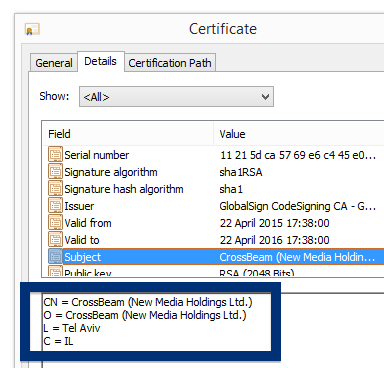The height and width of the screenshot is (368, 384).
Task: Click the C = IL line
Action: (x=58, y=341)
